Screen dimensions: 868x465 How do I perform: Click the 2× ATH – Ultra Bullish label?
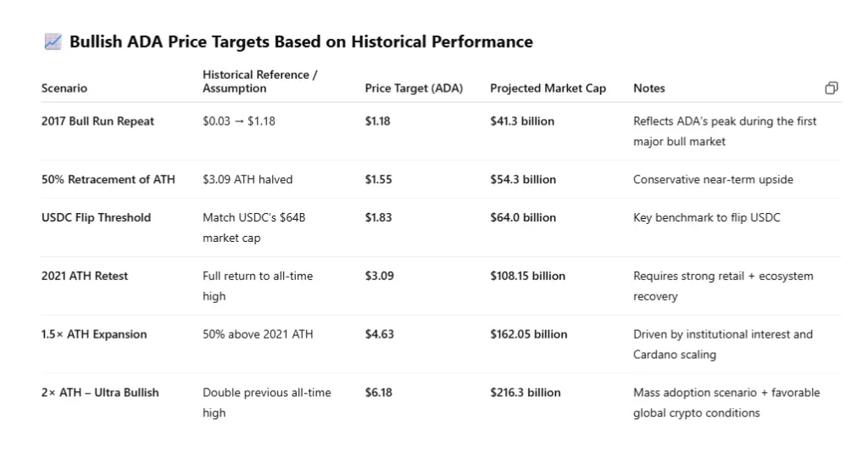click(x=100, y=393)
